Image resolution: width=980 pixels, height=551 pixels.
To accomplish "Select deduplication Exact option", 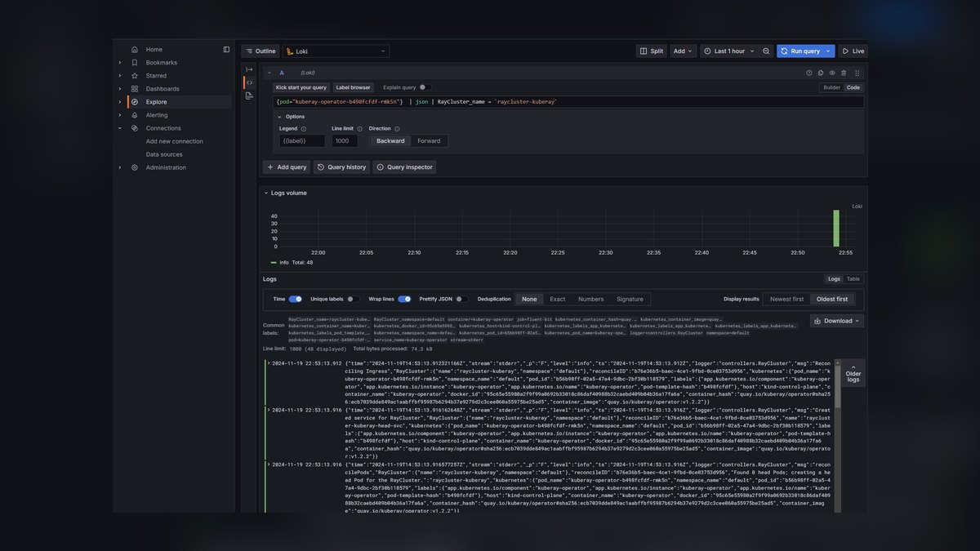I will coord(558,300).
